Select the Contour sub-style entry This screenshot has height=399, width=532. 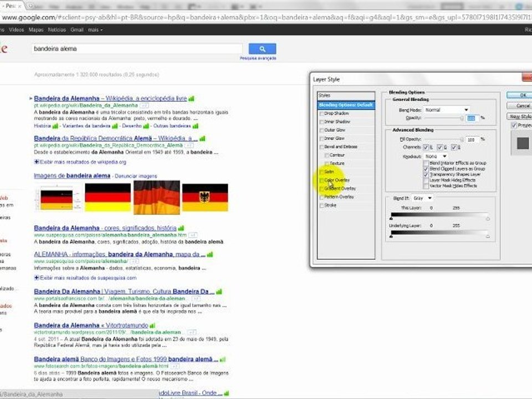tap(337, 155)
